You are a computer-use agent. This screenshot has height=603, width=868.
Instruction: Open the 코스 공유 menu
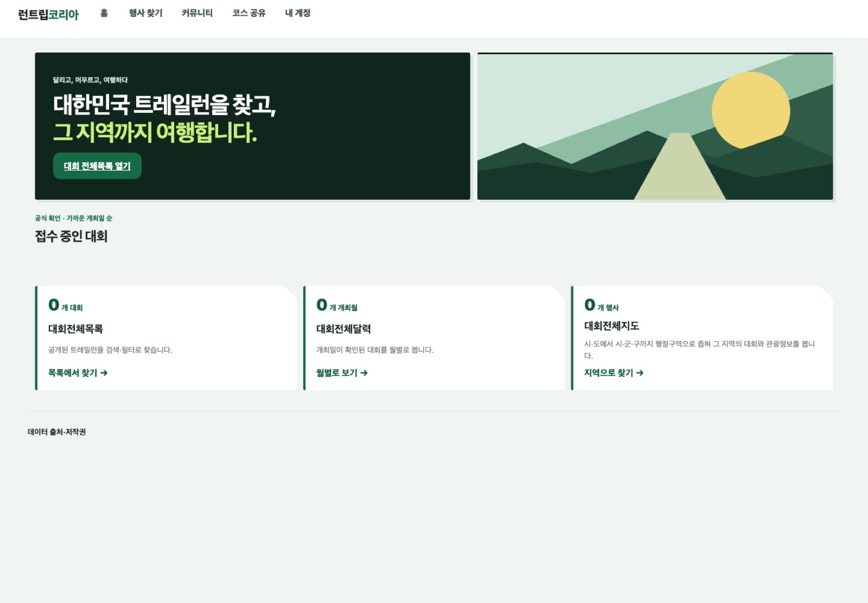249,13
